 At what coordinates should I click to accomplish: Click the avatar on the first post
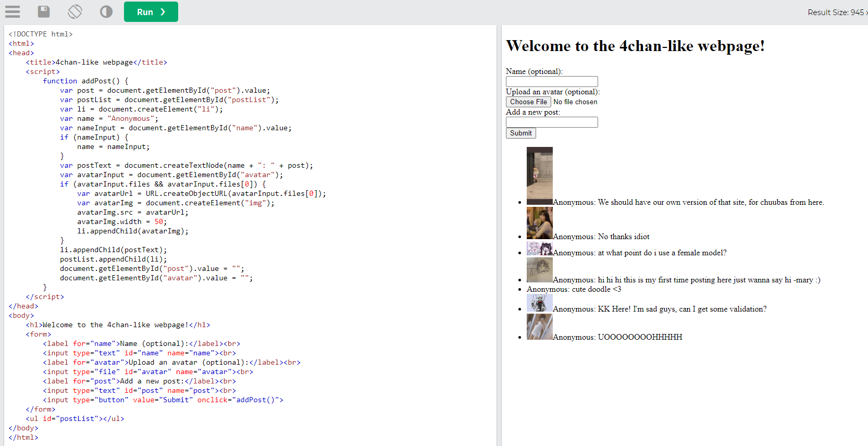(539, 176)
